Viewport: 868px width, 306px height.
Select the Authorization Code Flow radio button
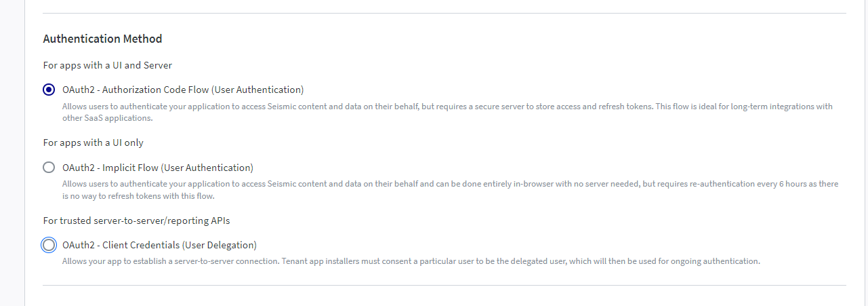[49, 90]
